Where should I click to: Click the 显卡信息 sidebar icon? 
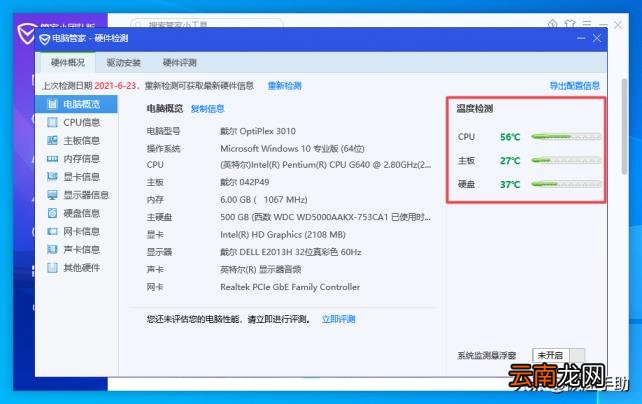point(52,177)
